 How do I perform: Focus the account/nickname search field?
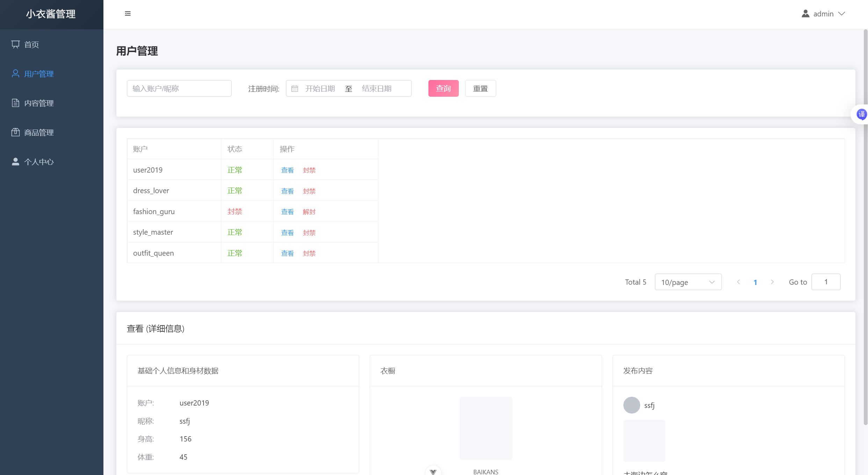tap(179, 88)
